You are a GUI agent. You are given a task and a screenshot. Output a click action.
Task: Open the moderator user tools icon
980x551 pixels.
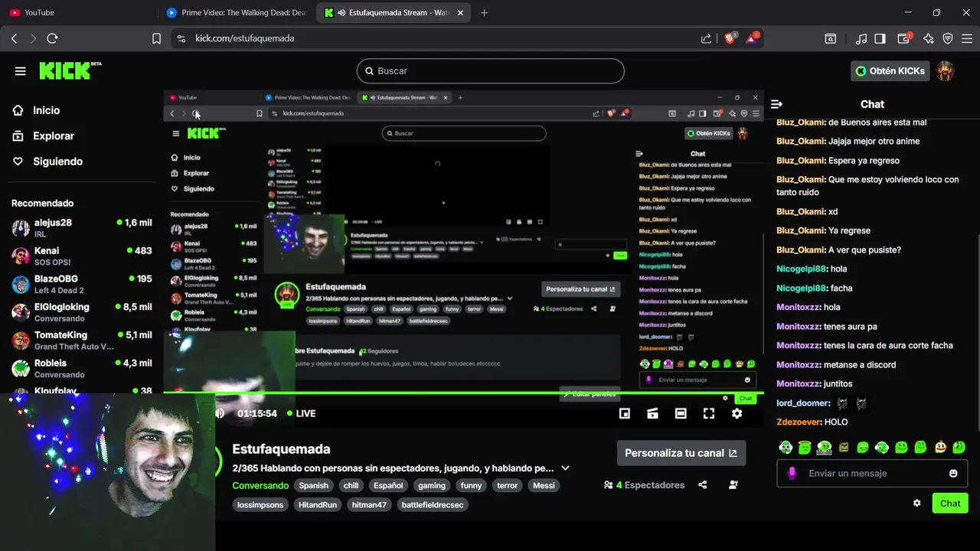pos(733,485)
